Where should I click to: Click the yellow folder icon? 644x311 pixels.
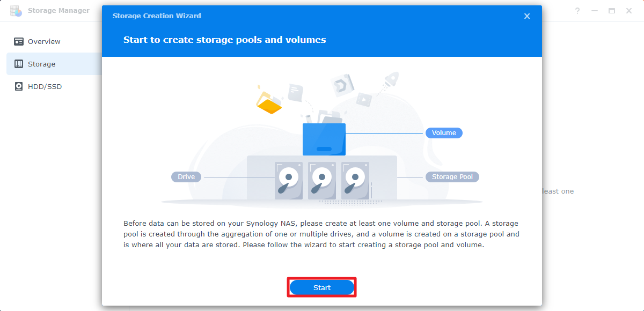pyautogui.click(x=269, y=103)
